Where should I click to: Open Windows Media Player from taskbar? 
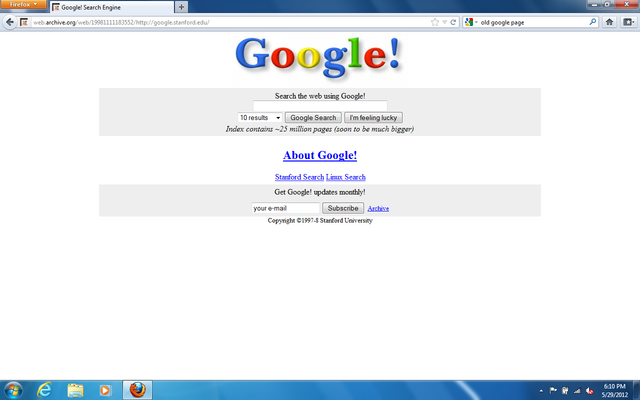(105, 390)
